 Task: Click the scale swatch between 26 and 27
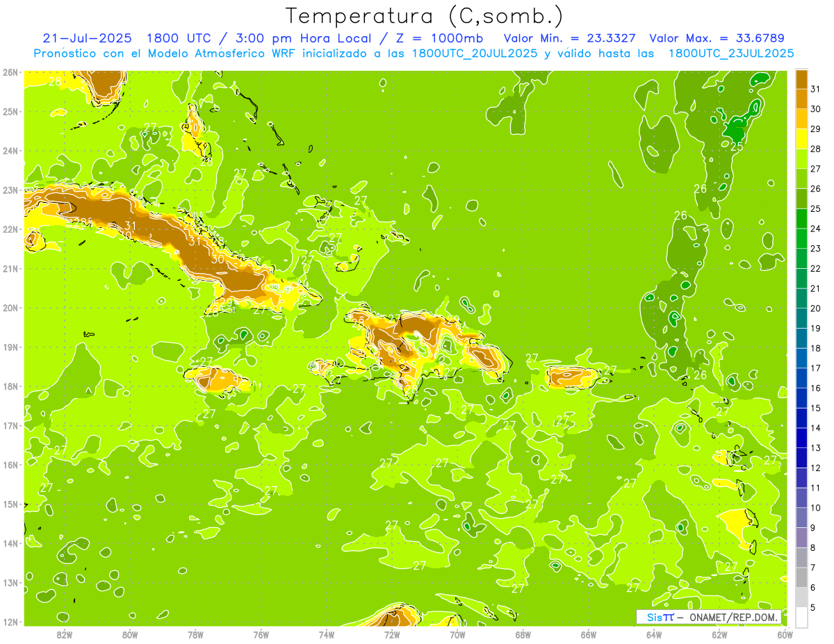801,179
